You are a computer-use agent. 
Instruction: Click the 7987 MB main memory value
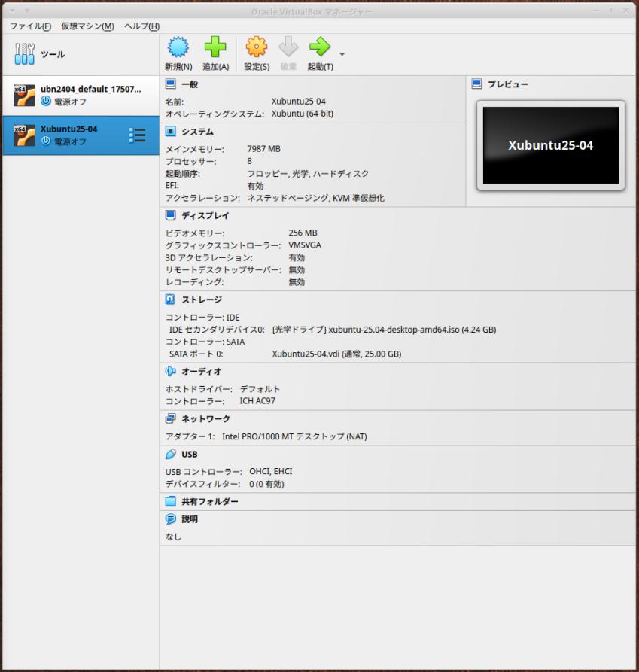click(264, 149)
